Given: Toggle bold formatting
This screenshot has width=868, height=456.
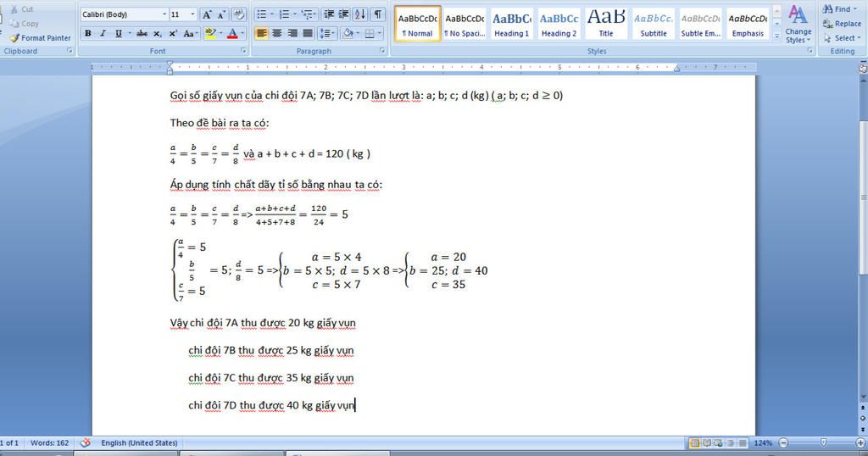Looking at the screenshot, I should [x=88, y=34].
